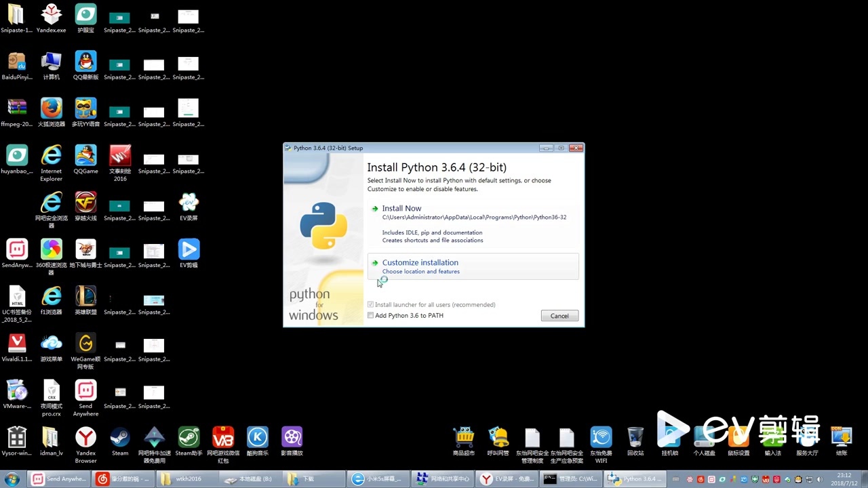This screenshot has width=868, height=488.
Task: Click Install Now in Python setup
Action: pyautogui.click(x=401, y=208)
